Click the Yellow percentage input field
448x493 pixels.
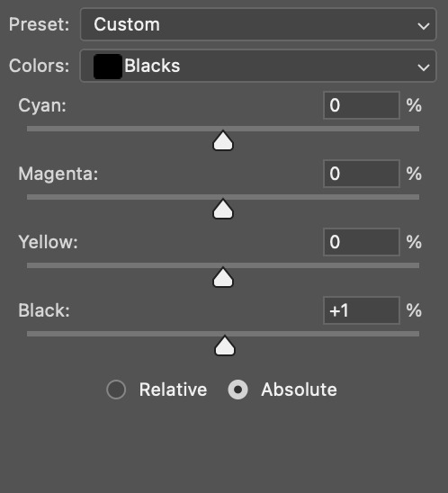pyautogui.click(x=362, y=242)
